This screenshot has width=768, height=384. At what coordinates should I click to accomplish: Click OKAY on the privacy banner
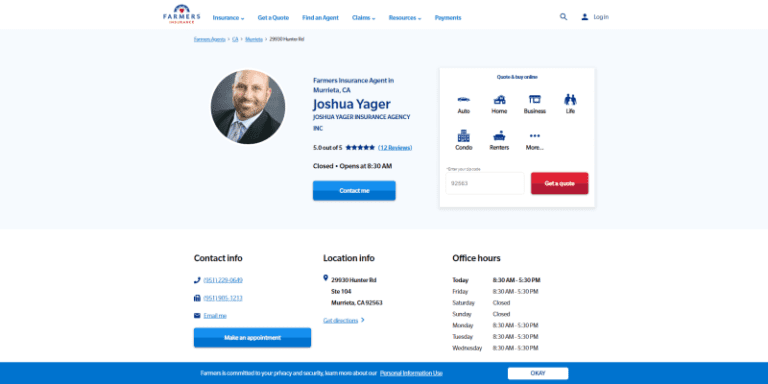(x=538, y=373)
